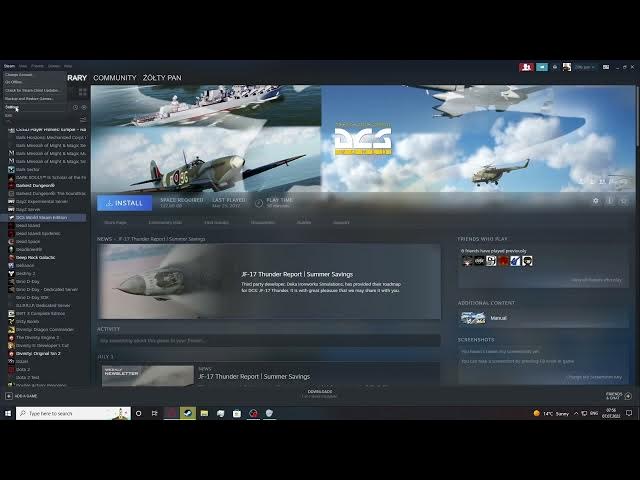Image resolution: width=640 pixels, height=480 pixels.
Task: Select Check for Steam Client Updates
Action: tap(33, 91)
